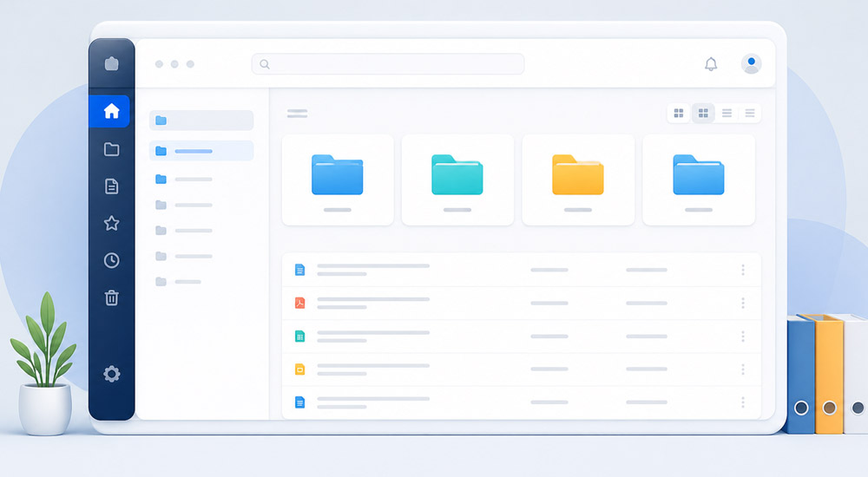Viewport: 868px width, 477px height.
Task: Click the app logo above the Home icon
Action: (112, 63)
